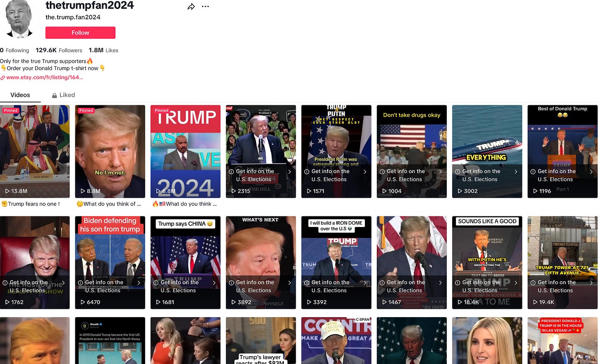Click the 🤔 'What do you think of ...' caption

pyautogui.click(x=109, y=204)
